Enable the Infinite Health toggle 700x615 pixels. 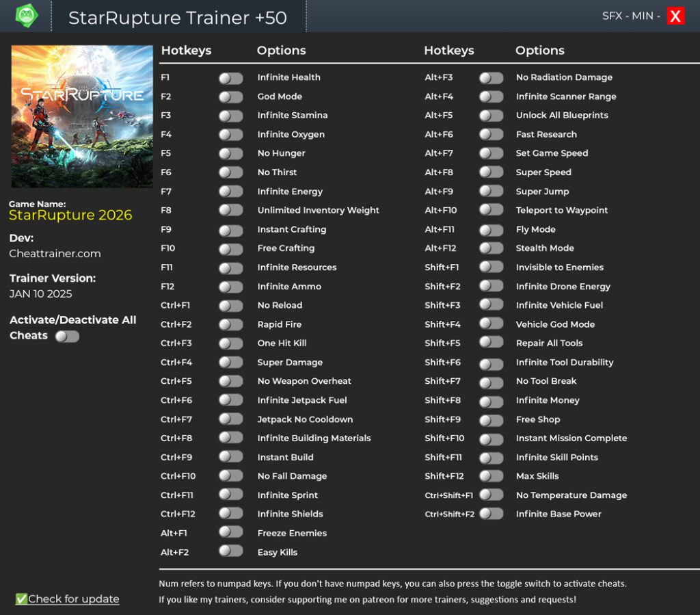(x=231, y=78)
